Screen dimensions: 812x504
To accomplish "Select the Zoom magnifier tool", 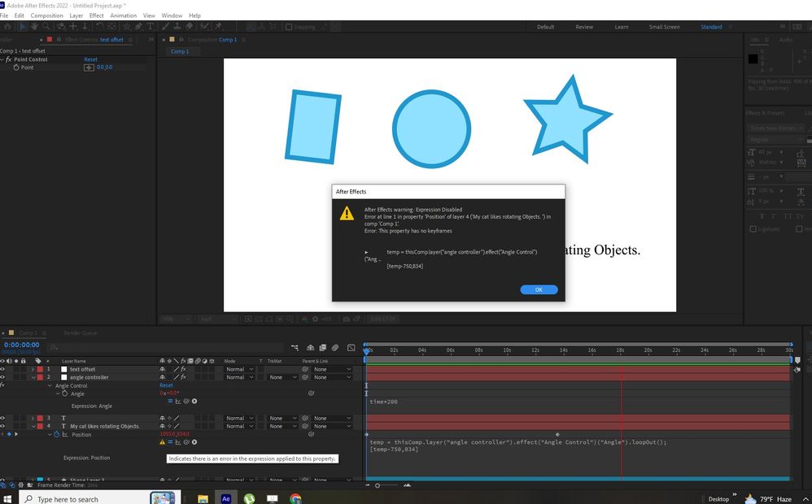I will pos(46,26).
